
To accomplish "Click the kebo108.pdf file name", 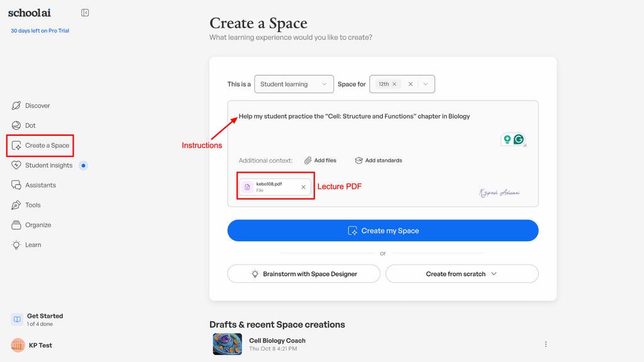I will (269, 184).
